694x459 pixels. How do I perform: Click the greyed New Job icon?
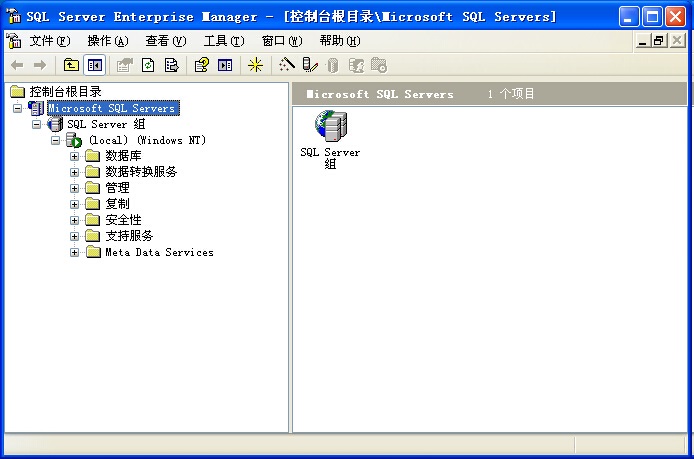pos(379,66)
